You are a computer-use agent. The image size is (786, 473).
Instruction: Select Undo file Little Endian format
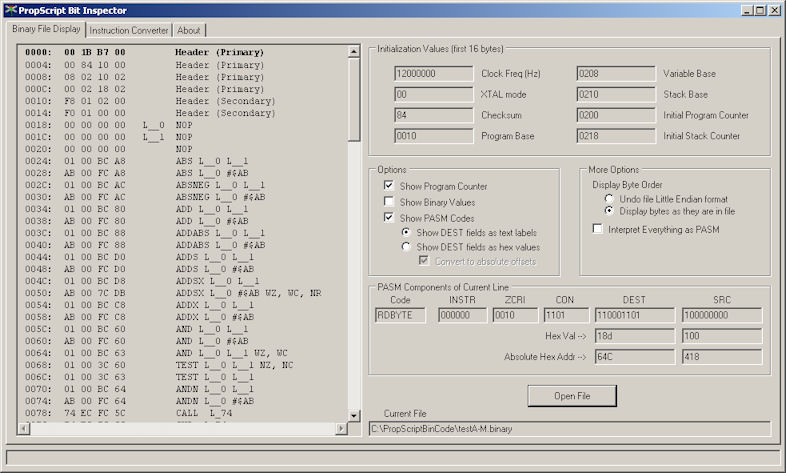pyautogui.click(x=609, y=199)
